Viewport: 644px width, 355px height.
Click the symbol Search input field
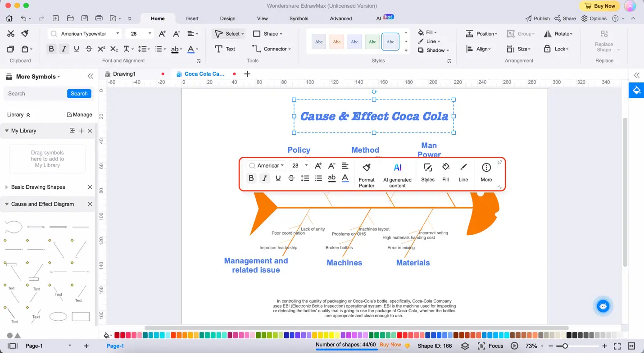36,94
